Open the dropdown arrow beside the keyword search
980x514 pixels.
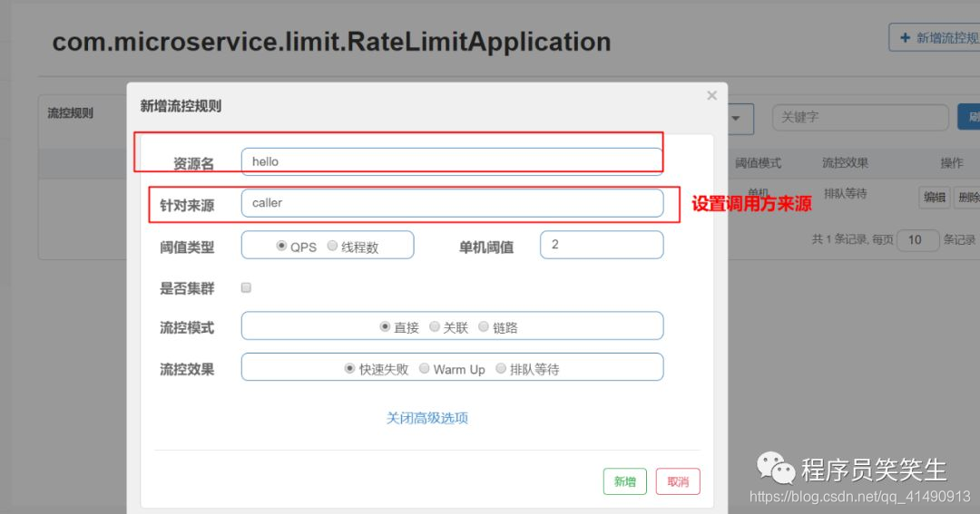736,118
